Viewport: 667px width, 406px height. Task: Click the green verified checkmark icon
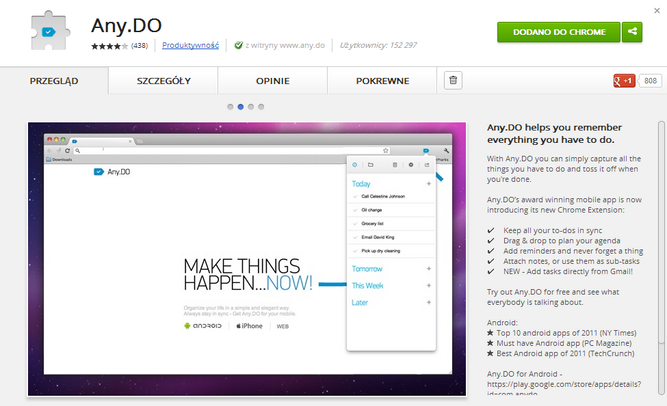(x=238, y=45)
